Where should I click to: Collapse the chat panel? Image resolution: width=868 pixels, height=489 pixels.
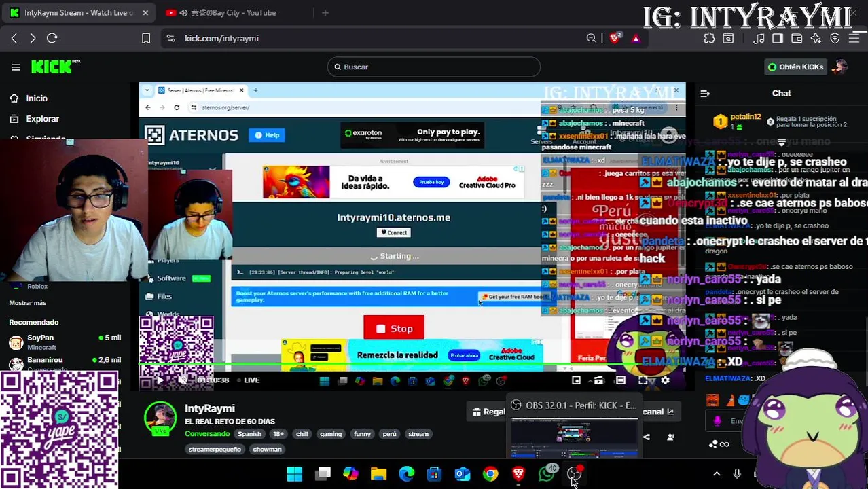click(x=705, y=94)
